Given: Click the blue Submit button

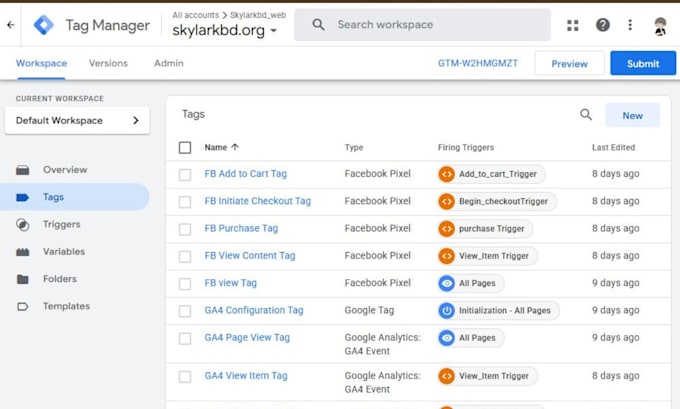Looking at the screenshot, I should [x=643, y=63].
